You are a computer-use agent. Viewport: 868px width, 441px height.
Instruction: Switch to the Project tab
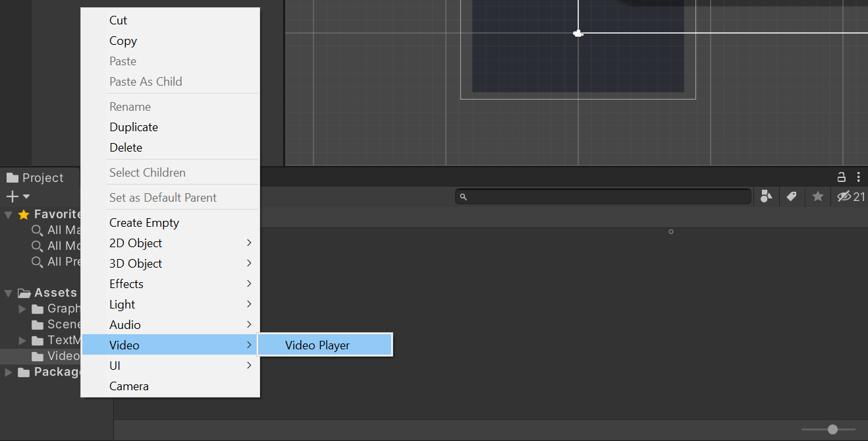tap(36, 178)
